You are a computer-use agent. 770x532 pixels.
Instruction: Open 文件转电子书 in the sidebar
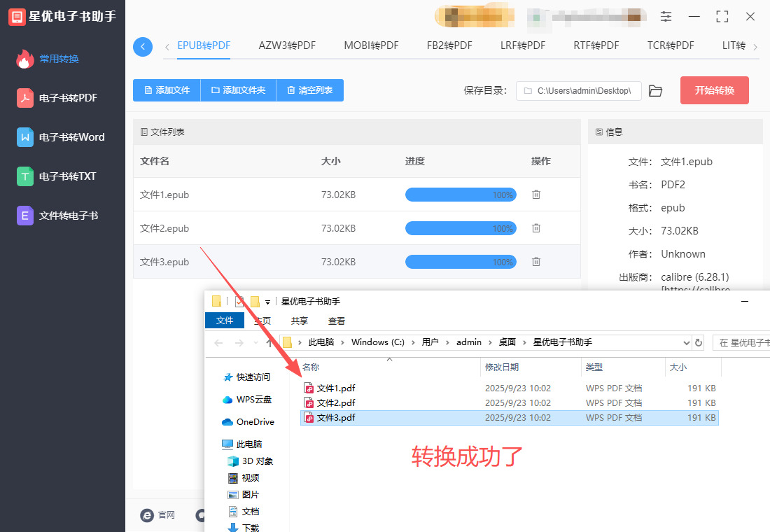(x=58, y=216)
